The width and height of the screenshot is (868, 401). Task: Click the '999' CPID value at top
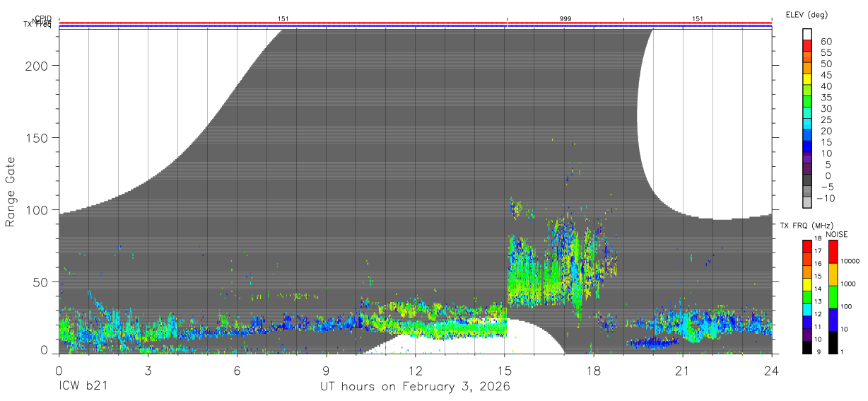coord(565,18)
